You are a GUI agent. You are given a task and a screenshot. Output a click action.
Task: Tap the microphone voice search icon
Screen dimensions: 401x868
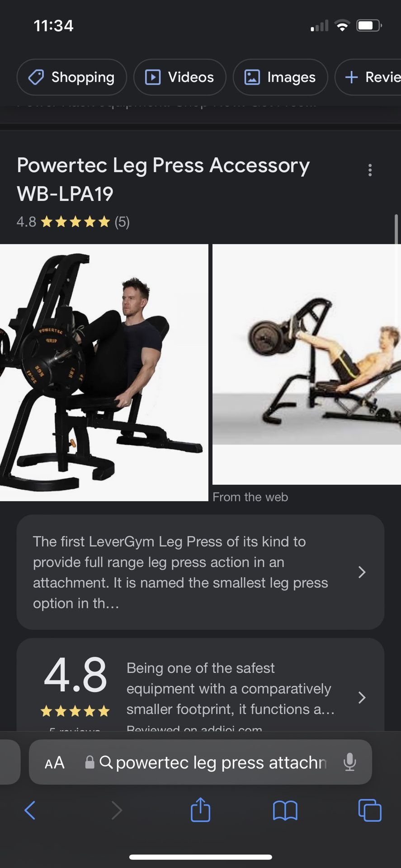coord(349,762)
